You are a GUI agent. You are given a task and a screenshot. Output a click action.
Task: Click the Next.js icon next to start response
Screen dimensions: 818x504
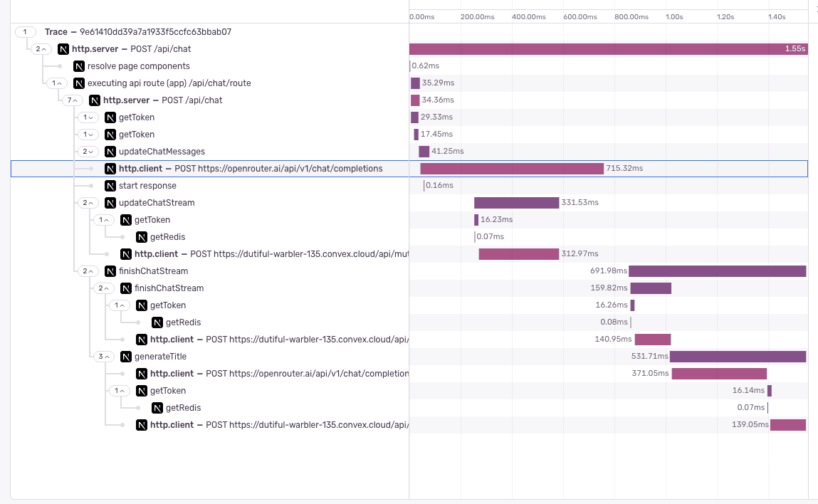click(110, 186)
